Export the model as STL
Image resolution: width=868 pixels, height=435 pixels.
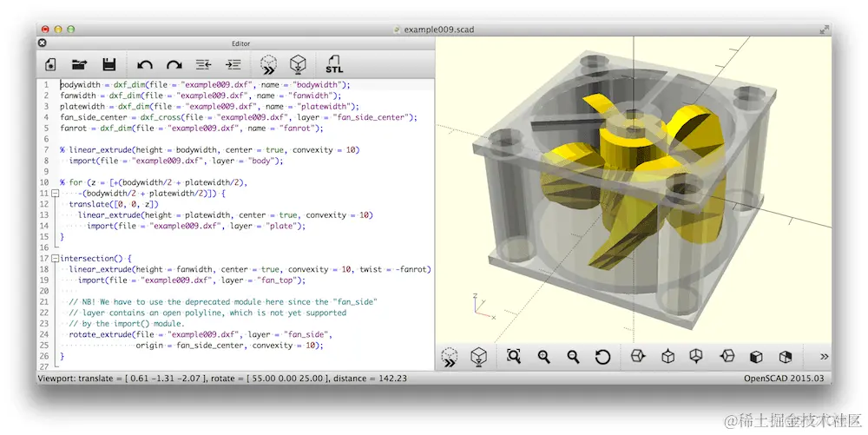point(334,65)
